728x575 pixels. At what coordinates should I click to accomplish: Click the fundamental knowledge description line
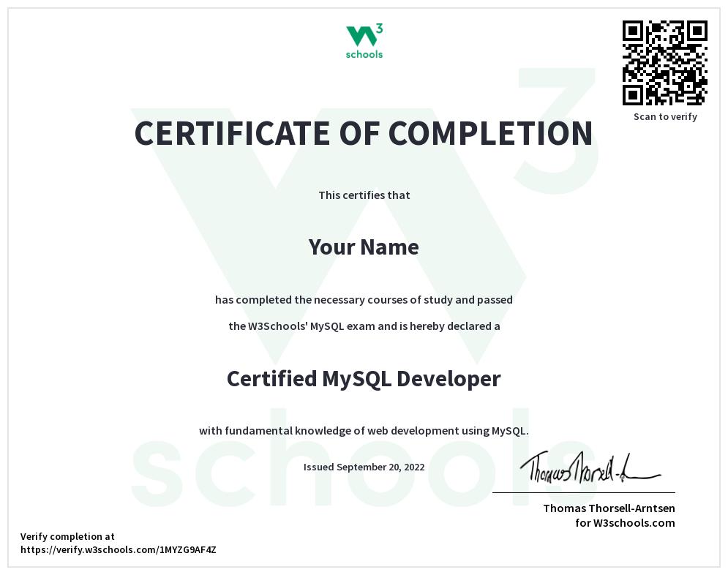pyautogui.click(x=364, y=432)
